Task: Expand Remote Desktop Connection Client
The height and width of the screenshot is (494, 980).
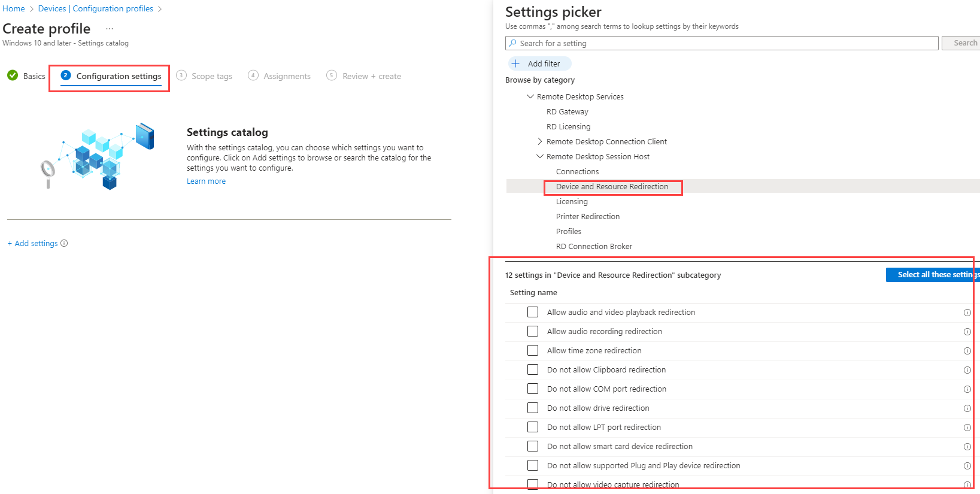Action: 540,141
